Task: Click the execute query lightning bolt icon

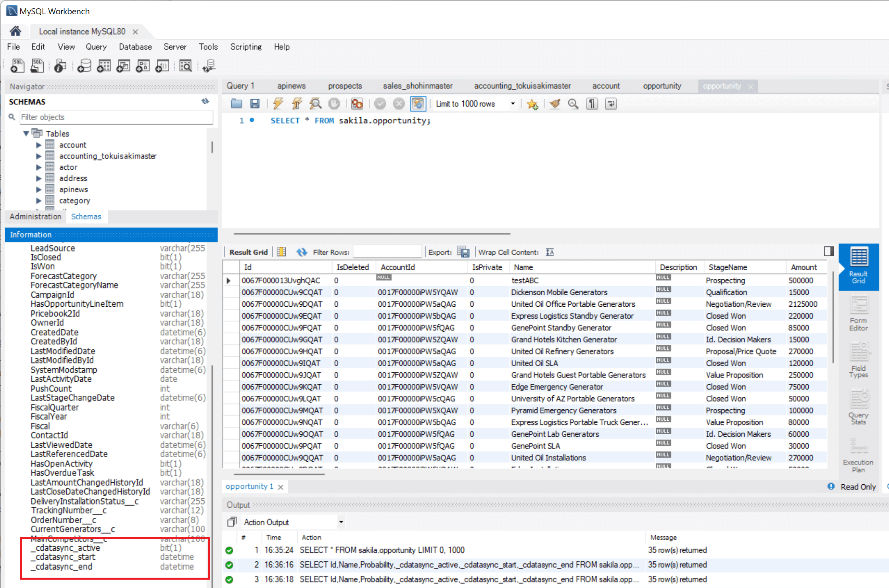Action: pos(278,104)
